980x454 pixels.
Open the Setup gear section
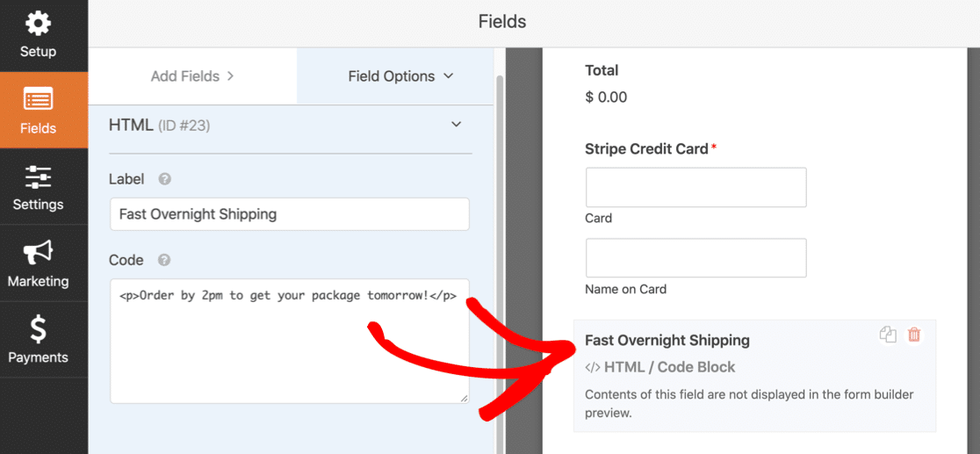pos(38,35)
